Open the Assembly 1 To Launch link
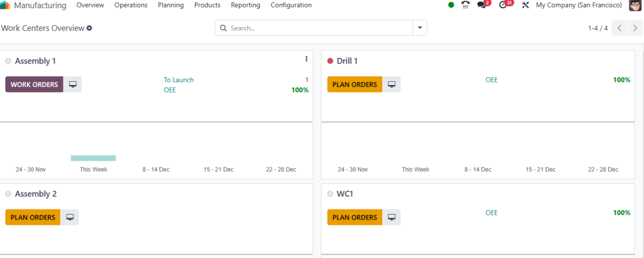Viewport: 644px width, 258px height. pos(179,80)
